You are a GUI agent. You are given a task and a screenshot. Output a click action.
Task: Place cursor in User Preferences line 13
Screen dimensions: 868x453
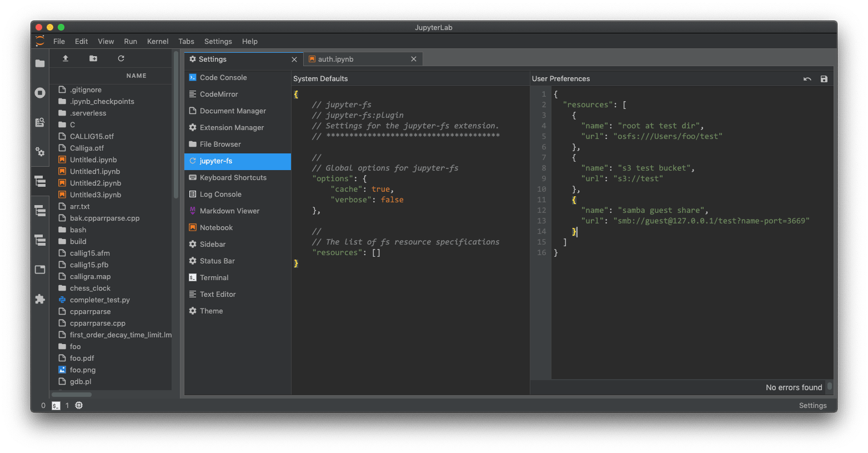692,221
